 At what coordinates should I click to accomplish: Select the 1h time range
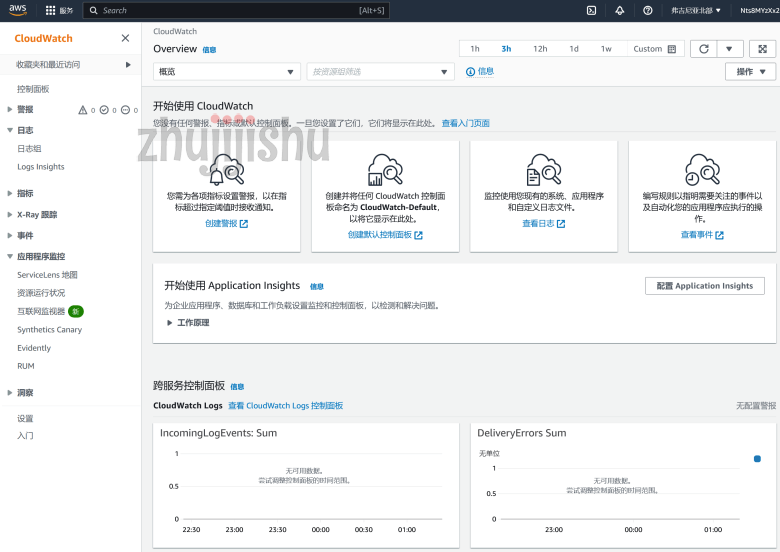pos(475,49)
